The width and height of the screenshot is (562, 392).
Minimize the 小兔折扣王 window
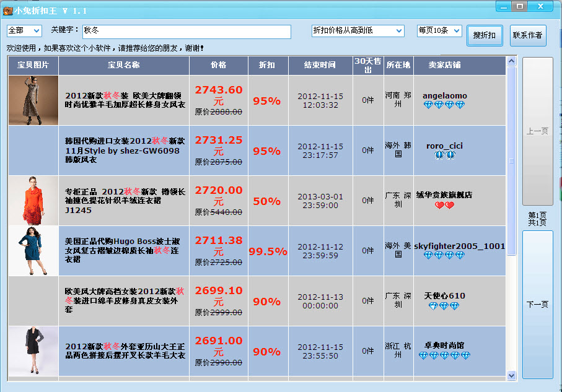504,6
